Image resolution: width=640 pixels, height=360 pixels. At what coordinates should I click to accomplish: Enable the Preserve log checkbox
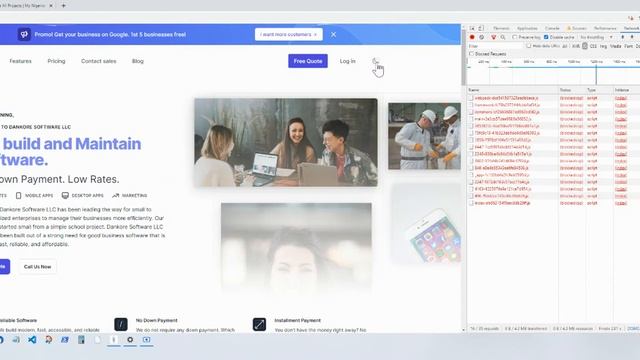click(x=515, y=37)
